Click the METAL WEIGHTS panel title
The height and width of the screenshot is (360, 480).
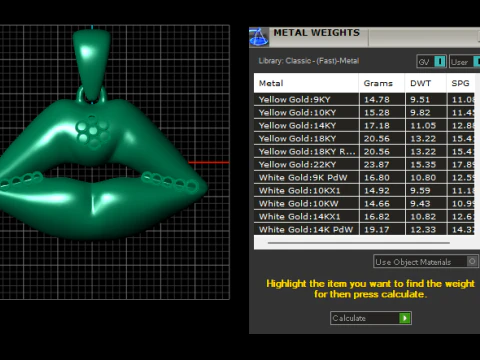point(316,33)
